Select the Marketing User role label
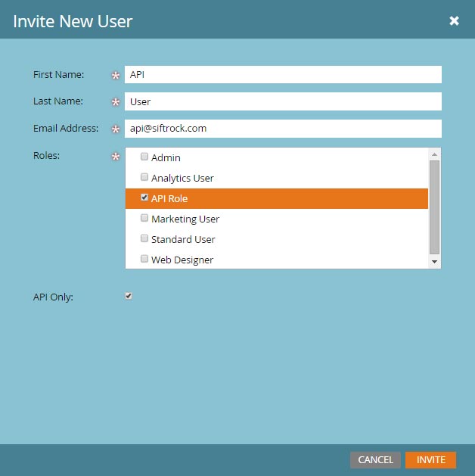The height and width of the screenshot is (476, 475). [x=185, y=219]
